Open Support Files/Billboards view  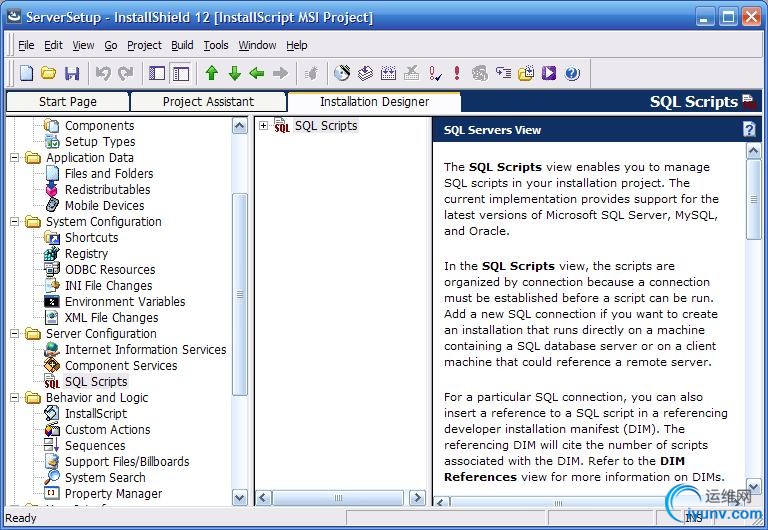pos(127,462)
